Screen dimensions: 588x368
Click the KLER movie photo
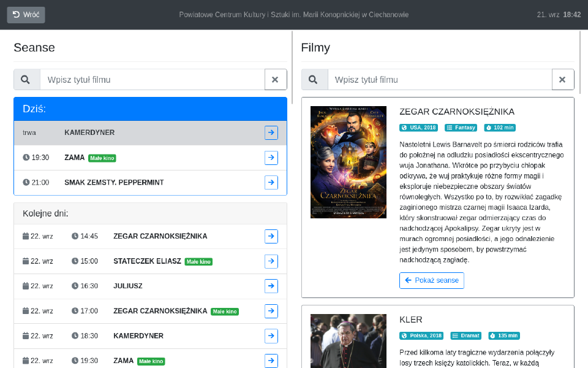(x=349, y=341)
